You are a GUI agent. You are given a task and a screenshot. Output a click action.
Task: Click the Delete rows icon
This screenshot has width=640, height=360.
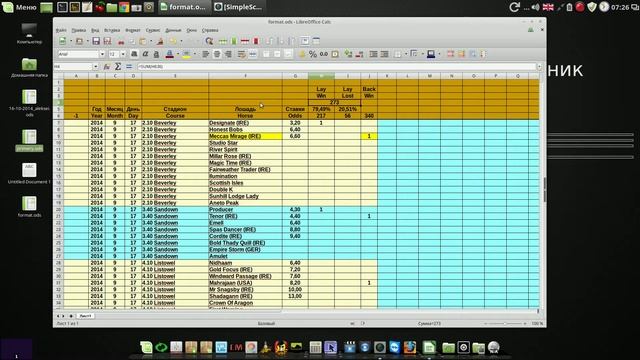point(245,41)
